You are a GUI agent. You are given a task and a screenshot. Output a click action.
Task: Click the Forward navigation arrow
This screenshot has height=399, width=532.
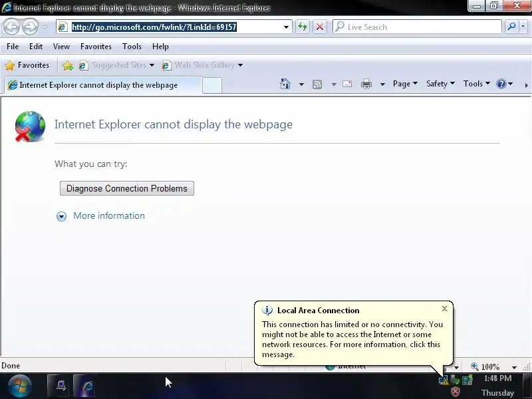[x=30, y=27]
